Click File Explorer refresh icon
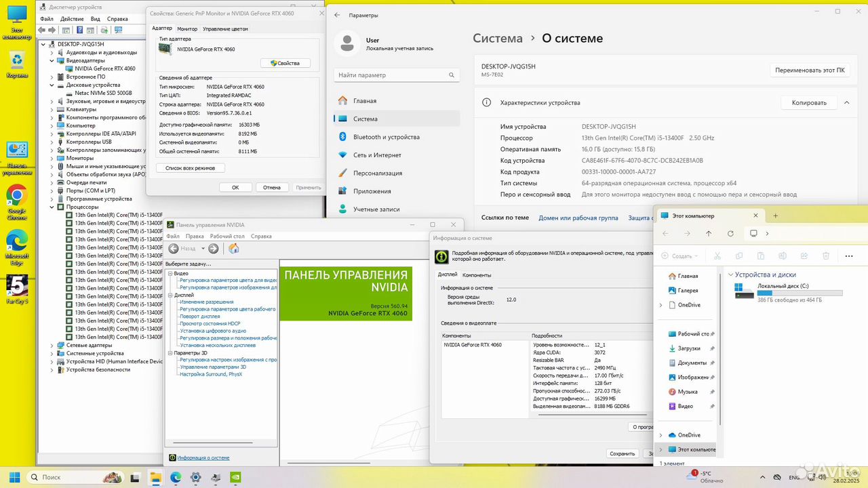 click(730, 233)
